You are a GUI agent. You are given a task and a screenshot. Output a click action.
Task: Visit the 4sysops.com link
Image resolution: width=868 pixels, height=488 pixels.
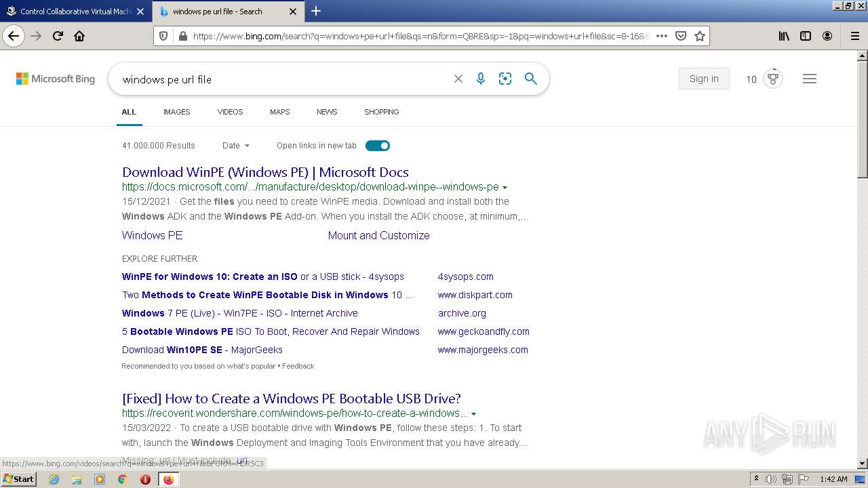466,277
